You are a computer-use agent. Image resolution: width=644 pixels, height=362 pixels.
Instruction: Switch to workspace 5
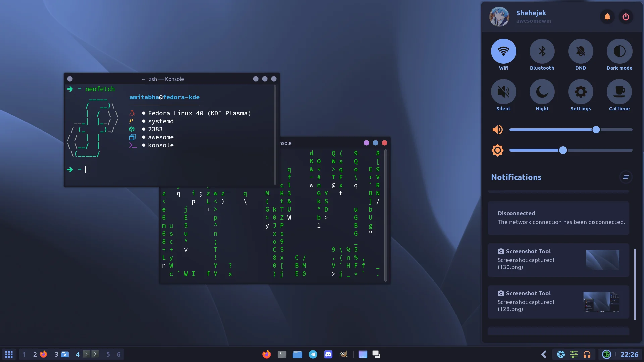point(108,354)
